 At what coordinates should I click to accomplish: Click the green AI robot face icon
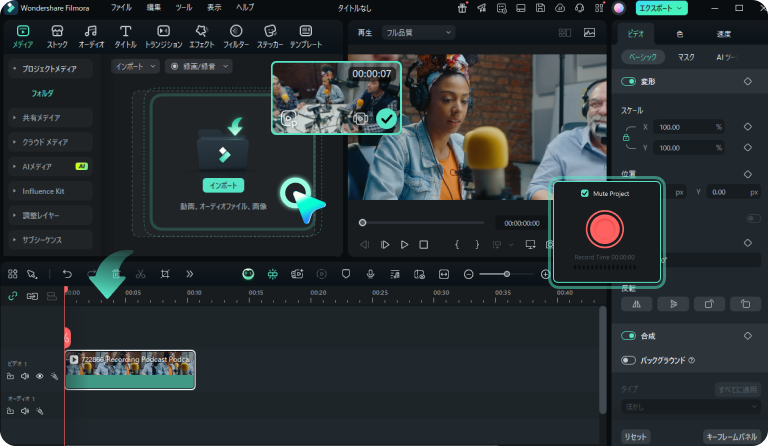248,274
